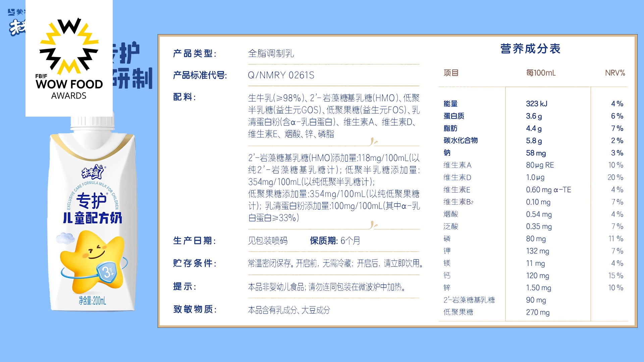Click the 净含量:200mL text on carton
Screen dimensions: 644x362
click(92, 301)
